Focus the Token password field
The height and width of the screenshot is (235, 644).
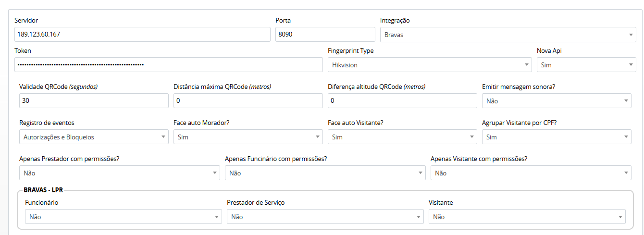pos(168,65)
